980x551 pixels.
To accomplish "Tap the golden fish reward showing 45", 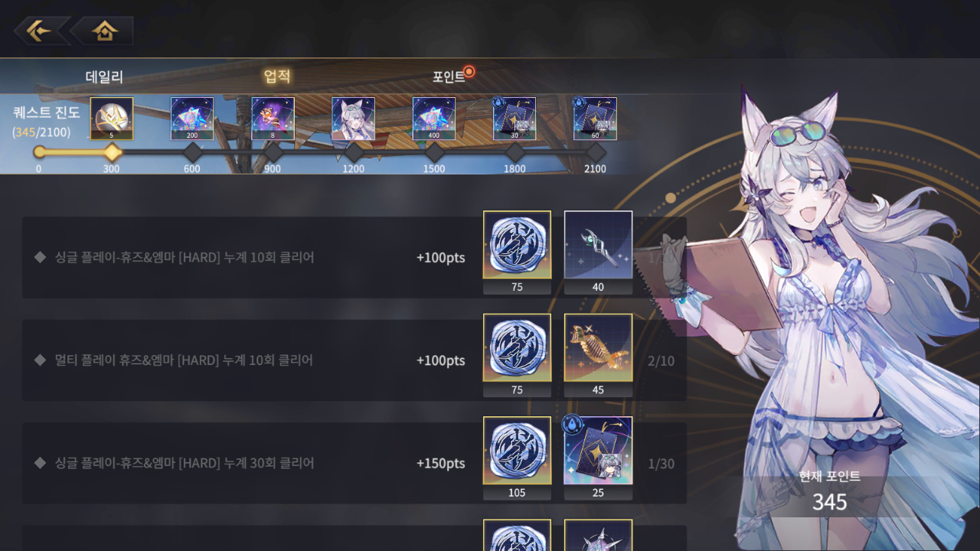I will coord(598,356).
